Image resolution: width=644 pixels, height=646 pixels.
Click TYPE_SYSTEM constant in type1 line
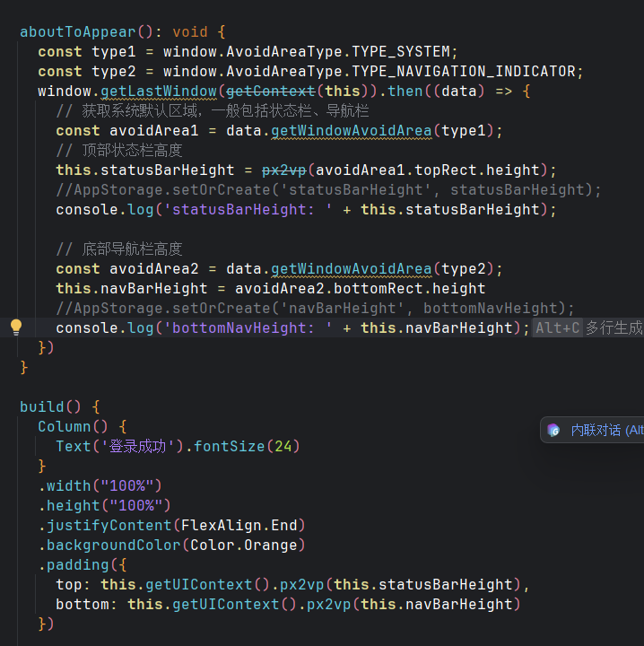click(x=401, y=52)
